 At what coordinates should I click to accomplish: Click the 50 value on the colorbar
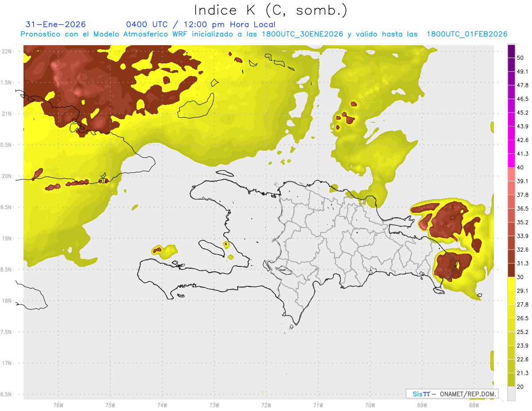520,58
